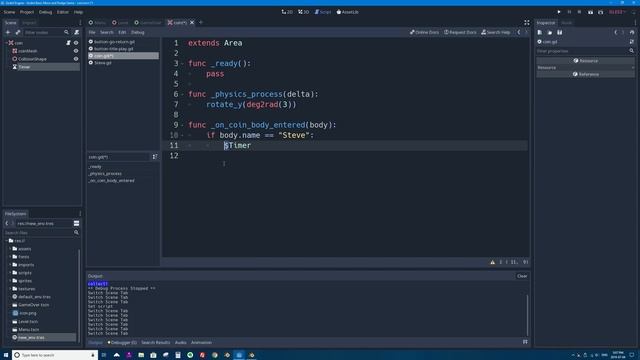Expand the scripts folder in FileSystem
The height and width of the screenshot is (360, 640).
10,273
